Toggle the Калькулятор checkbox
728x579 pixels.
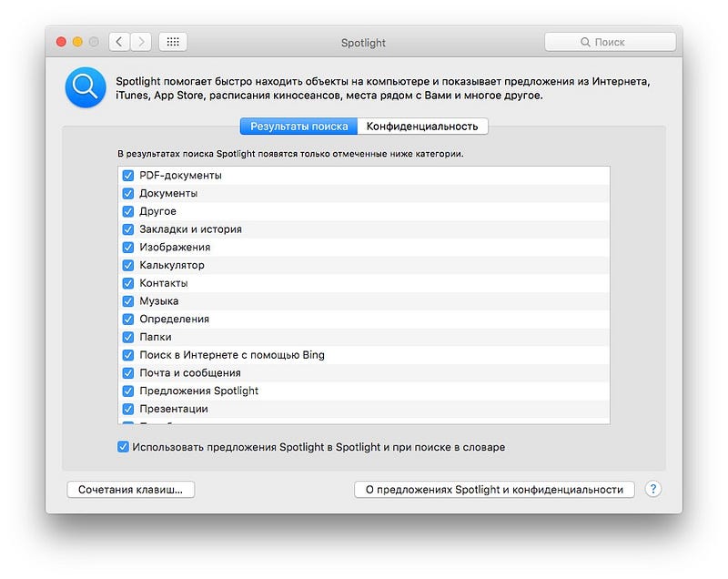pos(128,265)
